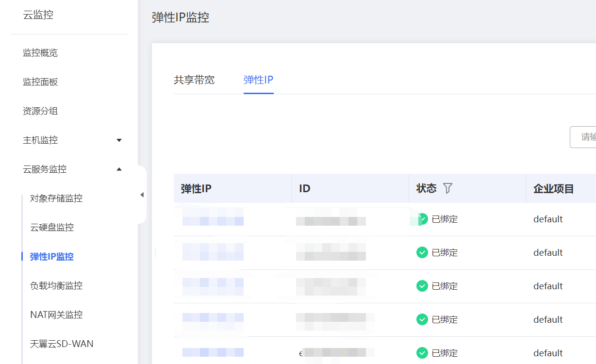Select 云硬盘监控 in the sidebar
596x364 pixels.
tap(52, 228)
